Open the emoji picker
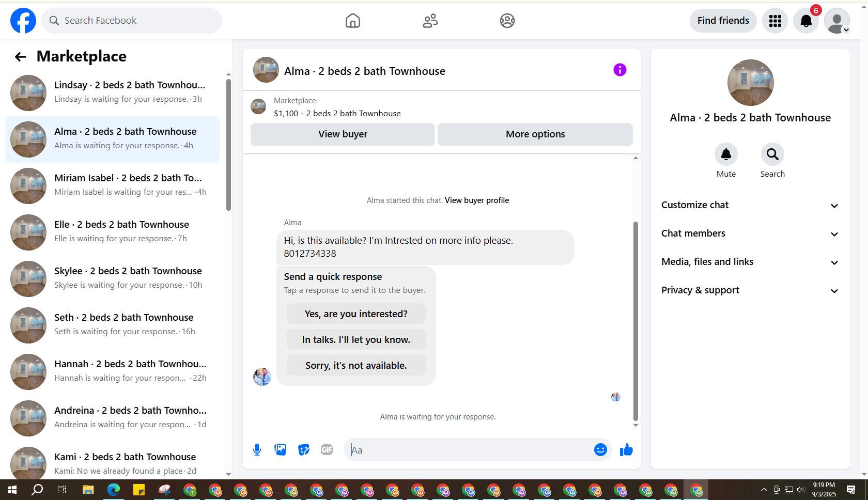This screenshot has width=868, height=500. (x=600, y=450)
